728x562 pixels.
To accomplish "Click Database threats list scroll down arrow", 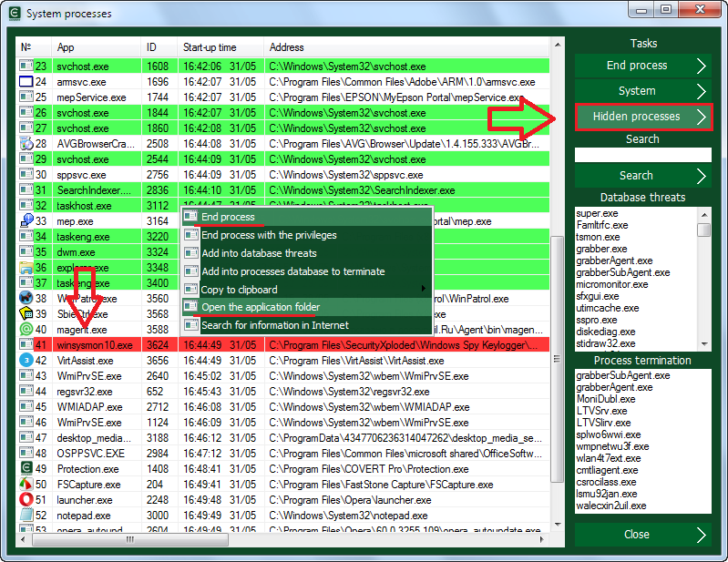I will [x=704, y=344].
